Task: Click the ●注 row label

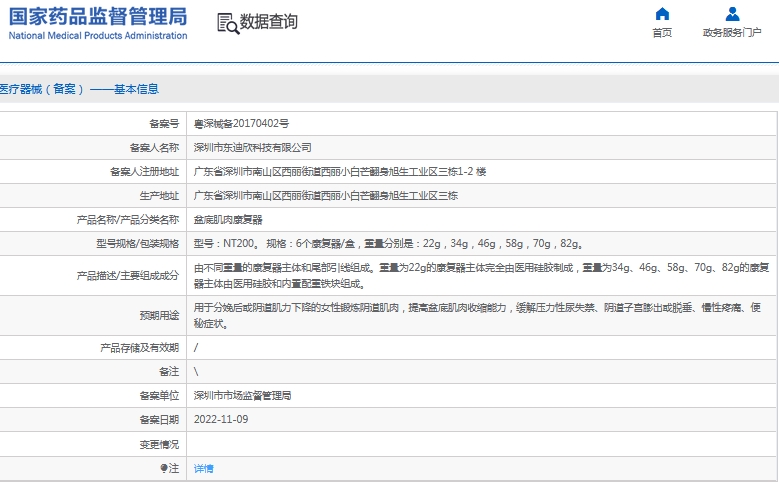Action: coord(169,469)
